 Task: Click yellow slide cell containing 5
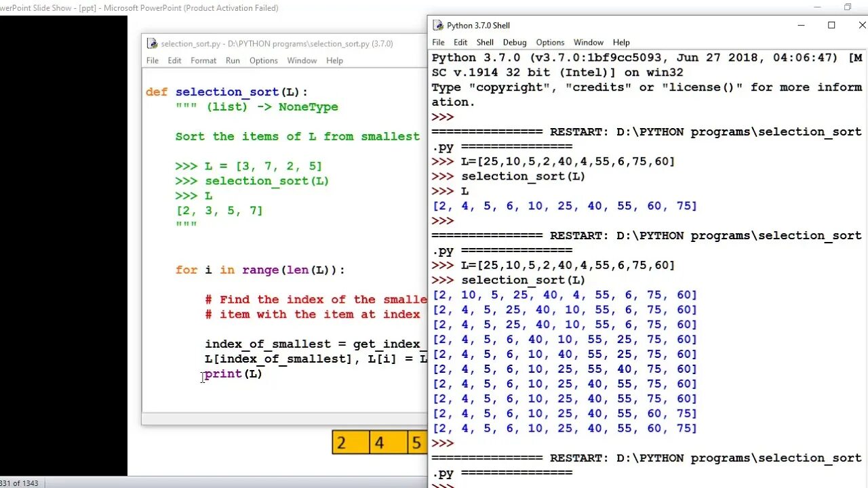pos(417,443)
